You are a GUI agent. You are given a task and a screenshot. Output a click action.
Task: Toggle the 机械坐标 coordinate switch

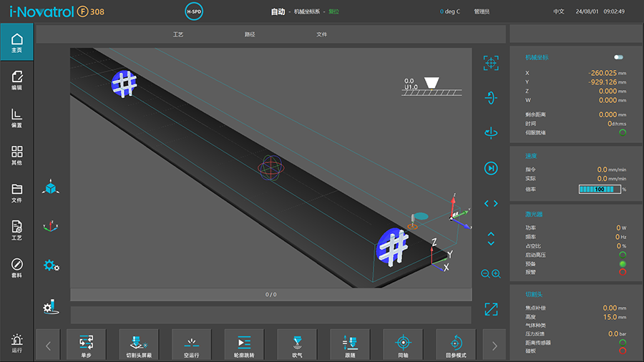tap(618, 57)
